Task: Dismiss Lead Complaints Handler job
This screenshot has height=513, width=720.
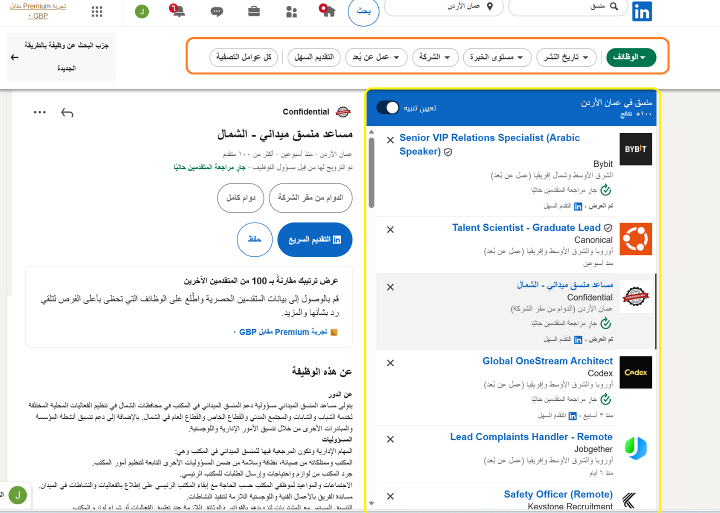Action: (390, 439)
